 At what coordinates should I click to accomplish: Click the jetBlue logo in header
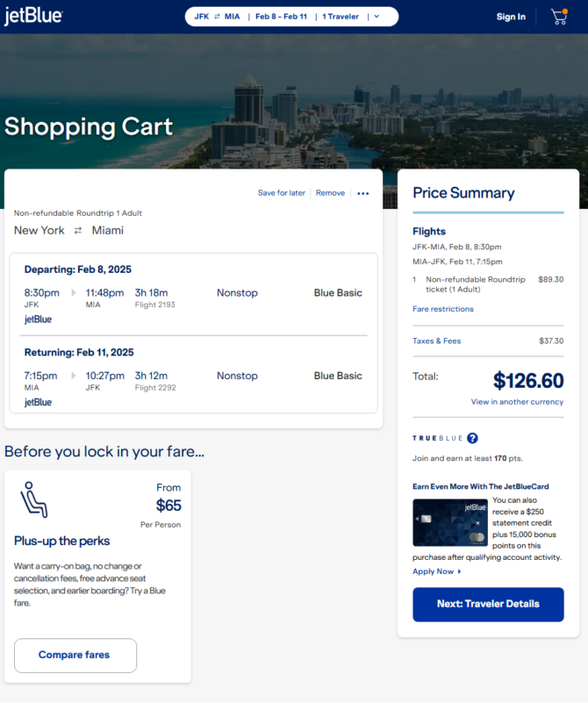click(33, 16)
